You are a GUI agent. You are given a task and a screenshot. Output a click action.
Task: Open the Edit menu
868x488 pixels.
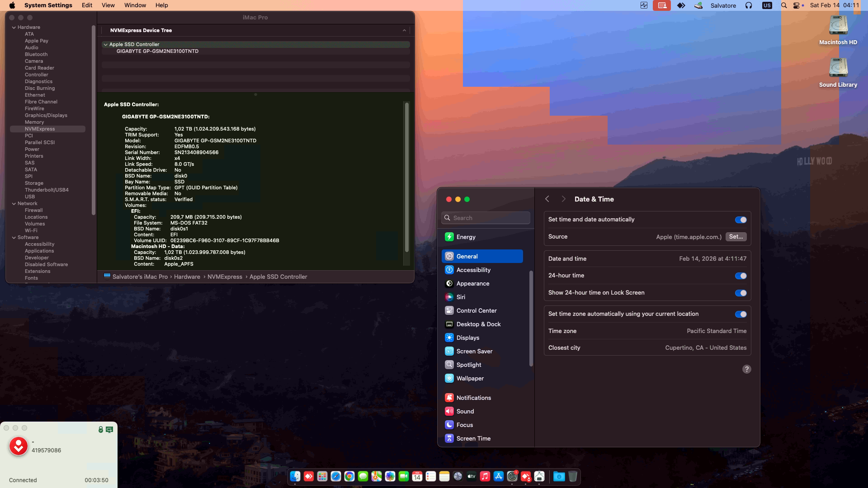pyautogui.click(x=87, y=5)
